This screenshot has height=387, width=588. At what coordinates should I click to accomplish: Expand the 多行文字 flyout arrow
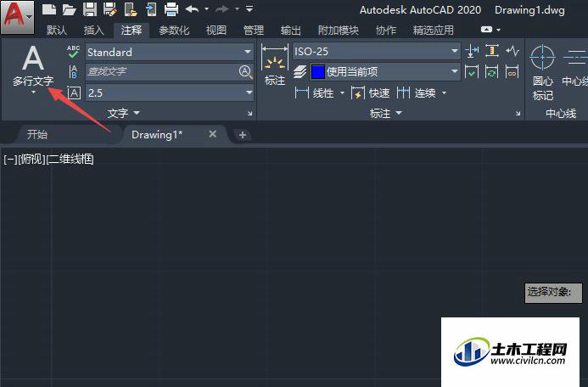click(x=33, y=92)
